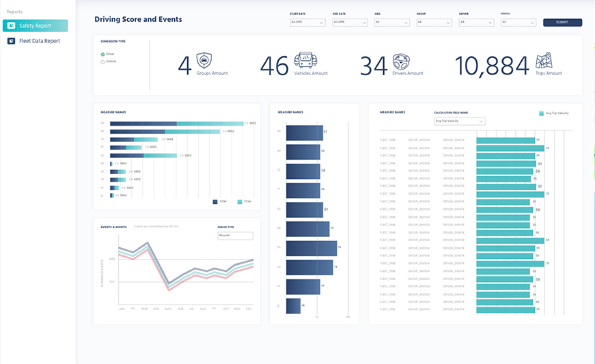Viewport: 595px width, 364px height.
Task: Click the Vehicles Amount bus icon
Action: (x=305, y=60)
